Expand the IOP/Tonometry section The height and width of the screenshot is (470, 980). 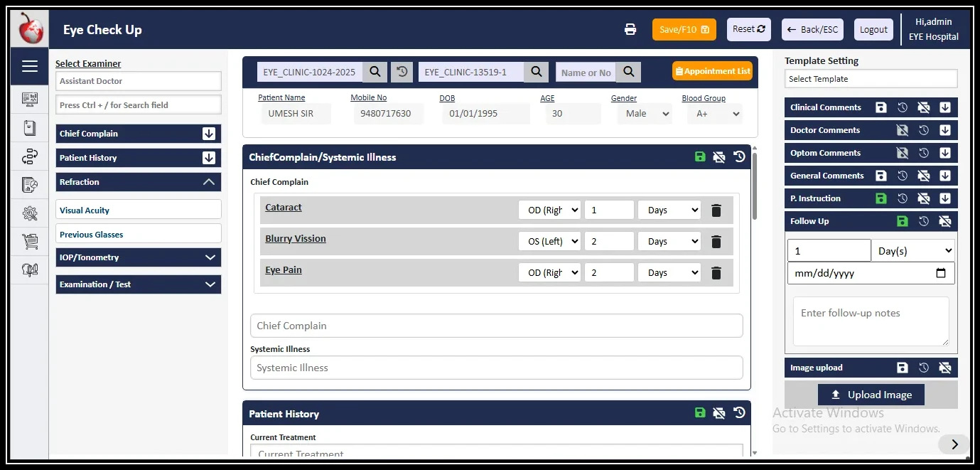coord(138,257)
